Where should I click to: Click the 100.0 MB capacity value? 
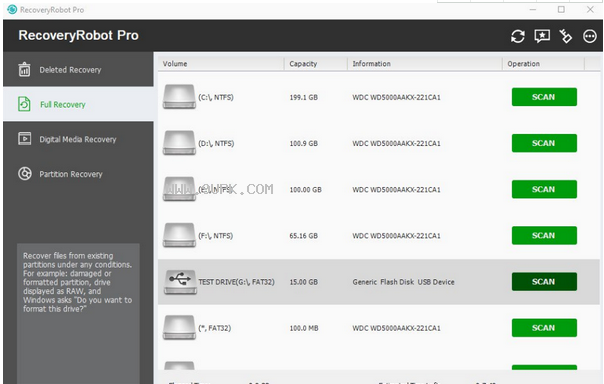coord(304,328)
